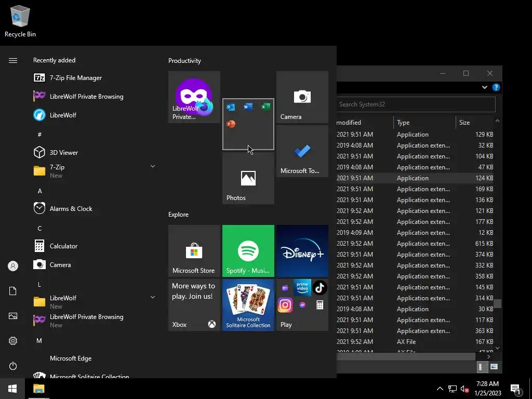Select Explorer row with size 615 KB
The height and width of the screenshot is (399, 532).
pyautogui.click(x=415, y=244)
